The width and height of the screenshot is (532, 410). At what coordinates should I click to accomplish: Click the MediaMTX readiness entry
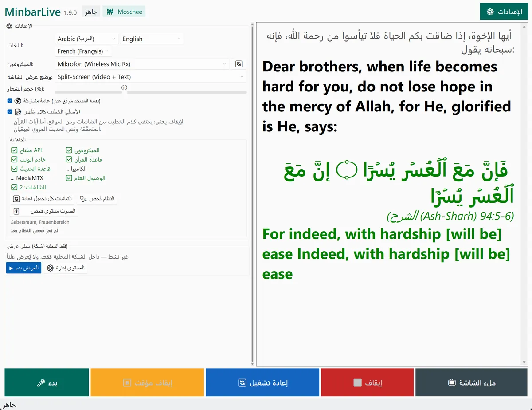pos(27,178)
